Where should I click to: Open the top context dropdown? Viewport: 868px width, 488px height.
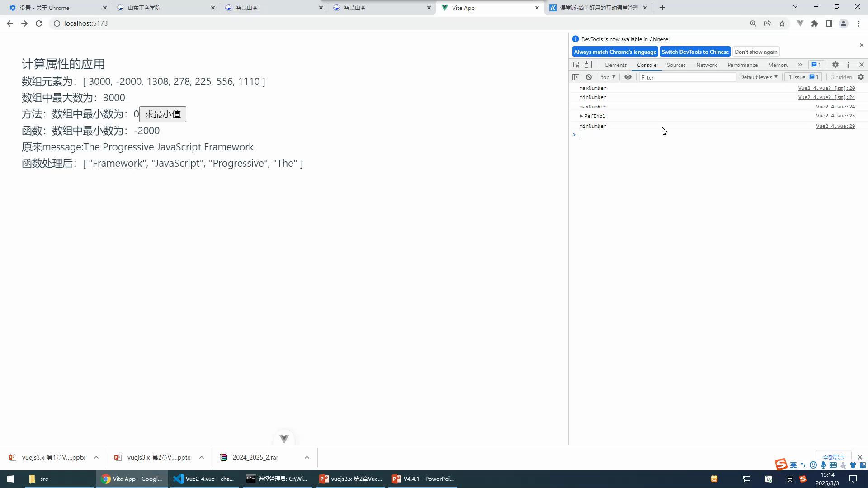tap(608, 77)
